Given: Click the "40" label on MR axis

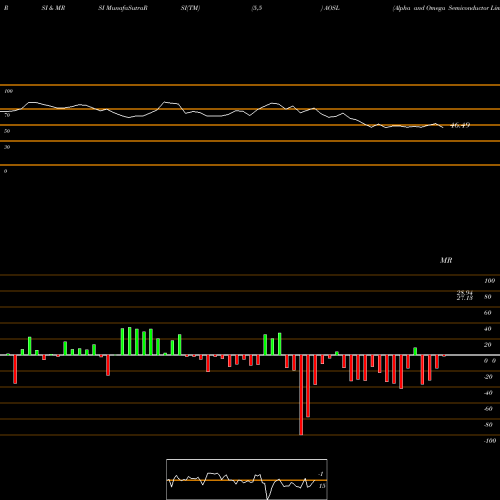Looking at the screenshot, I should click(x=488, y=329).
